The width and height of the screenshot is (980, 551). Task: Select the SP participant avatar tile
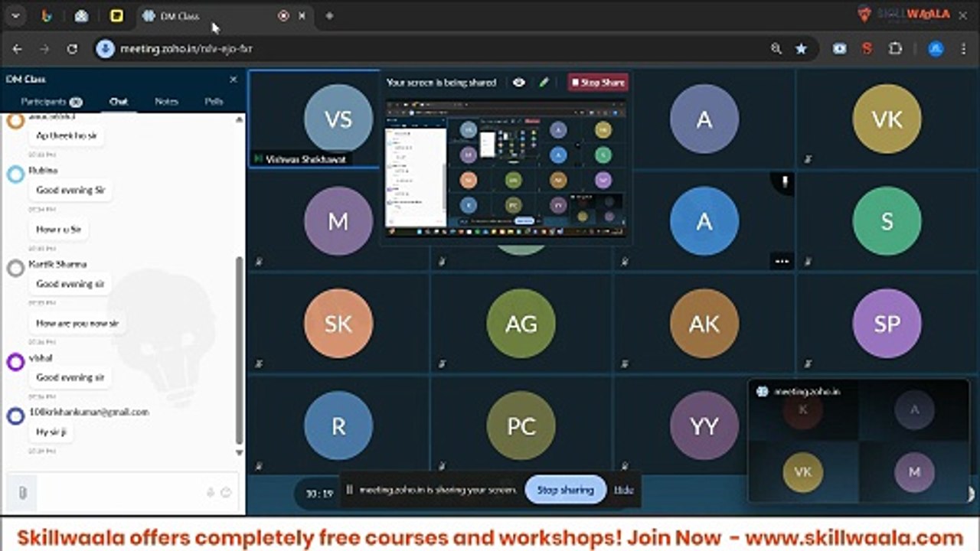[x=887, y=324]
